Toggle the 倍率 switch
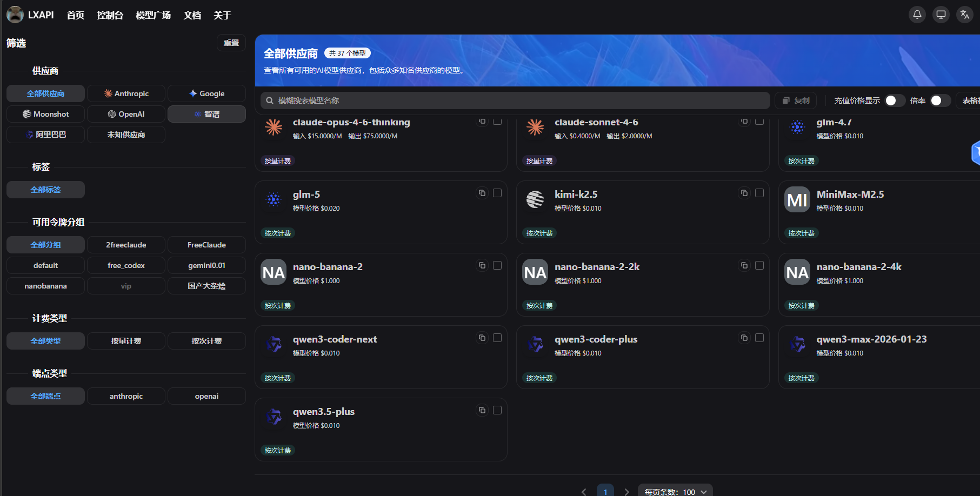This screenshot has height=496, width=980. [940, 100]
